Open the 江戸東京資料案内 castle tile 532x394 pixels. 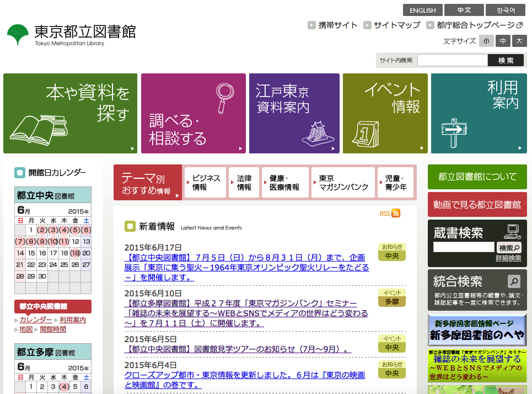[x=294, y=114]
